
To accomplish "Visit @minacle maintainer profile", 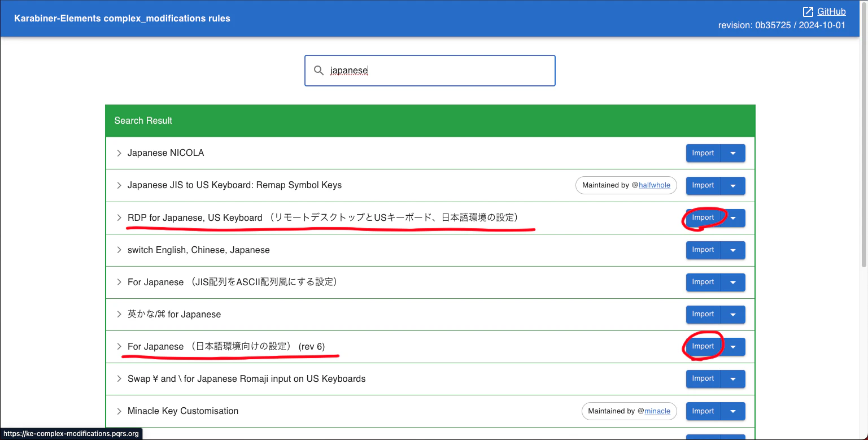I will (x=656, y=411).
